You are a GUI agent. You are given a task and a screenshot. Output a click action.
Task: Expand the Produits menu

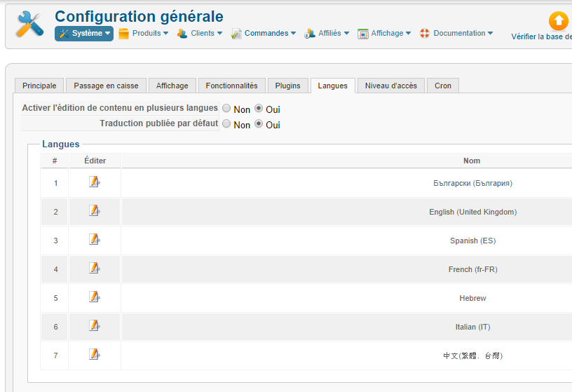pyautogui.click(x=144, y=34)
